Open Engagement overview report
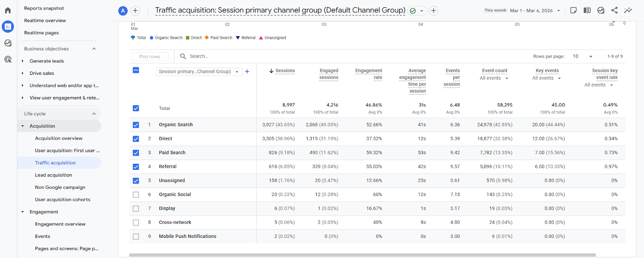The image size is (644, 258). [60, 224]
